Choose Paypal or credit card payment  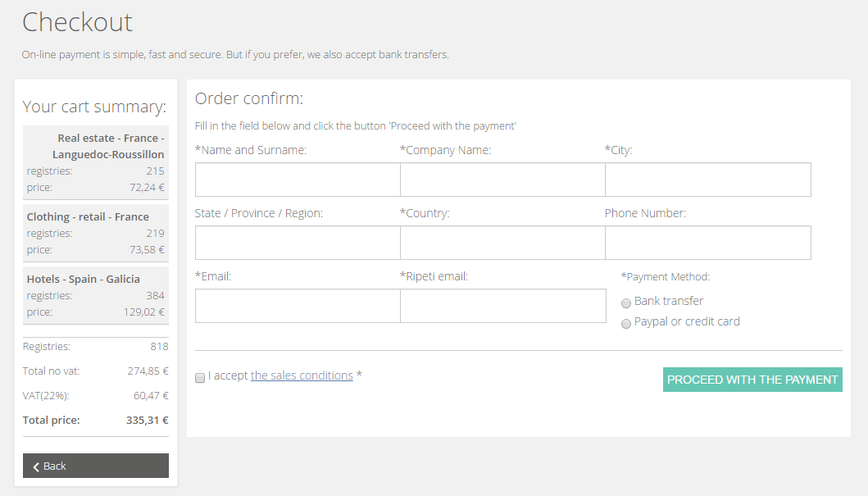coord(626,323)
